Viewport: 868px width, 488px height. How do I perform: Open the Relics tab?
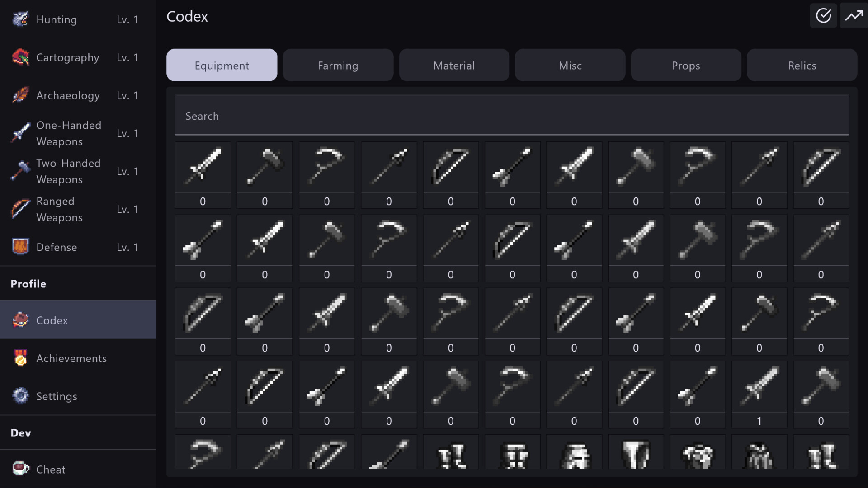coord(802,65)
